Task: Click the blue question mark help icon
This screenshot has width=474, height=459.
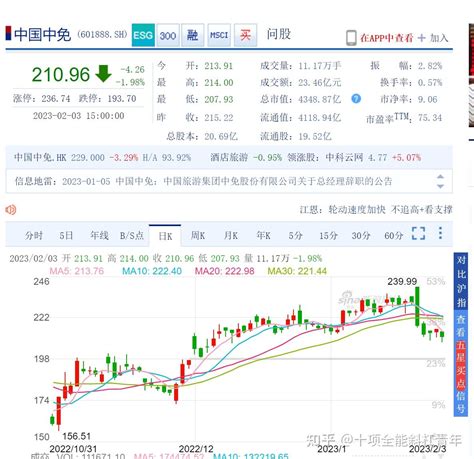Action: pos(356,99)
